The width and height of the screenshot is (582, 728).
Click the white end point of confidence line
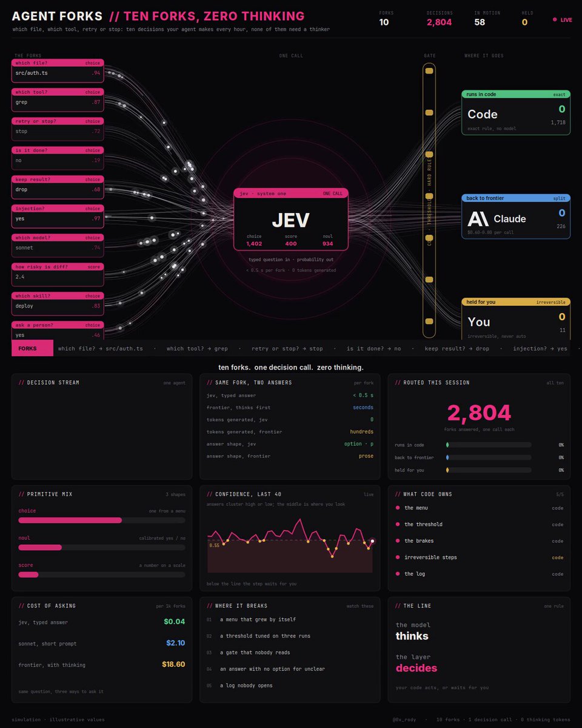pyautogui.click(x=372, y=541)
